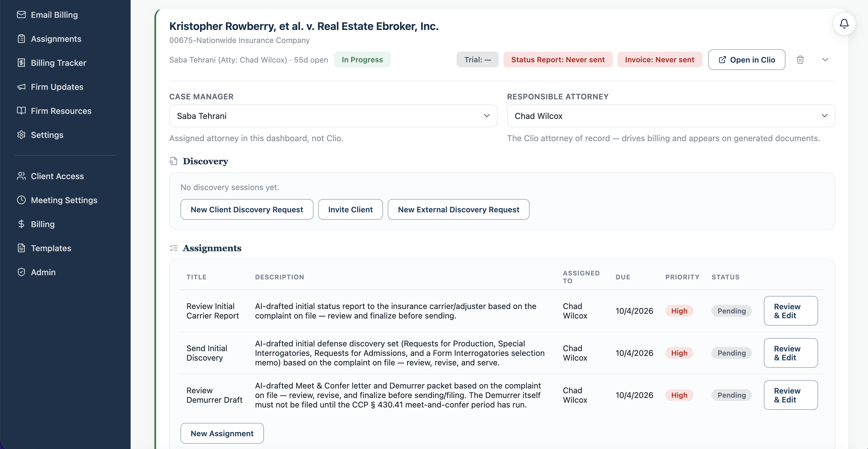Click the Firm Updates megaphone icon
Image resolution: width=868 pixels, height=449 pixels.
21,87
